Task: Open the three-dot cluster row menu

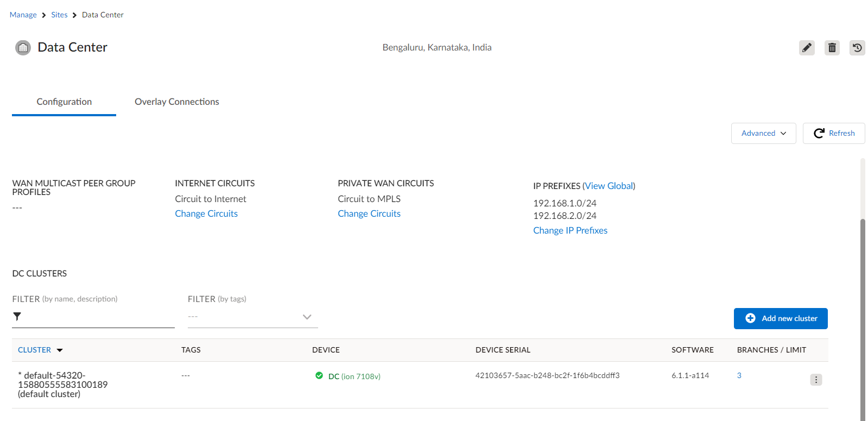Action: (816, 380)
